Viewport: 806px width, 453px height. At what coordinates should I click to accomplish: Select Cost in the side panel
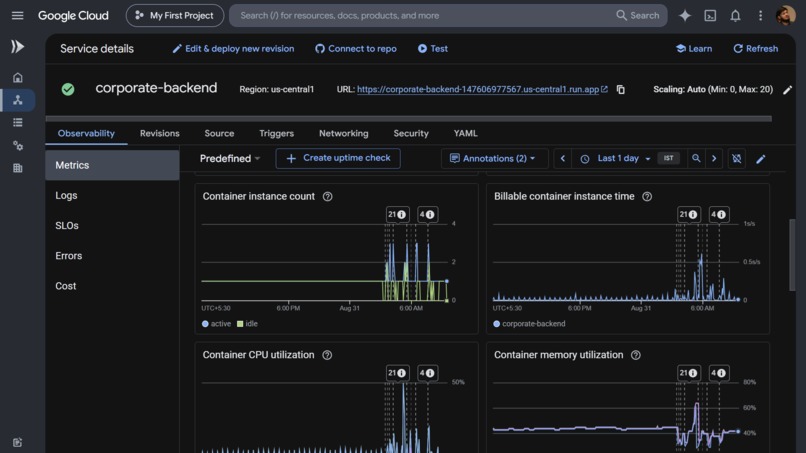point(112,286)
